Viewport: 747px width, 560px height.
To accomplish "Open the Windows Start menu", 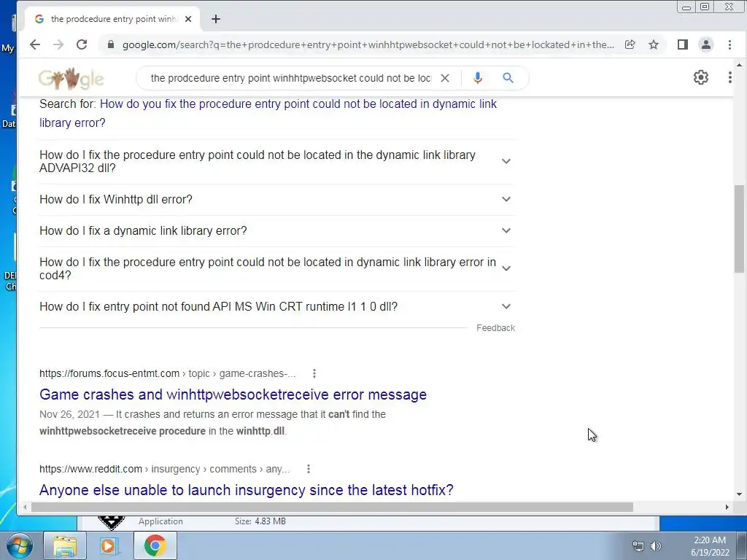I will (x=19, y=545).
